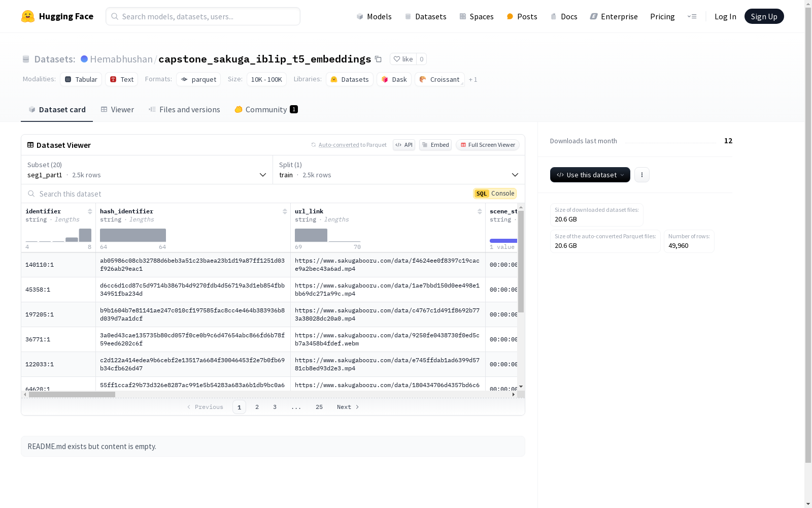The image size is (812, 508).
Task: Select the parquet format tag
Action: (198, 79)
